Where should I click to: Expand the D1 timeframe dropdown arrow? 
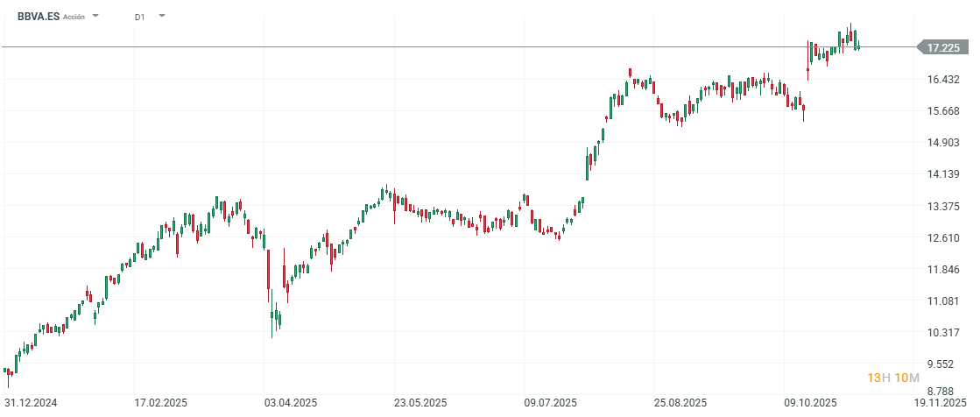(161, 16)
